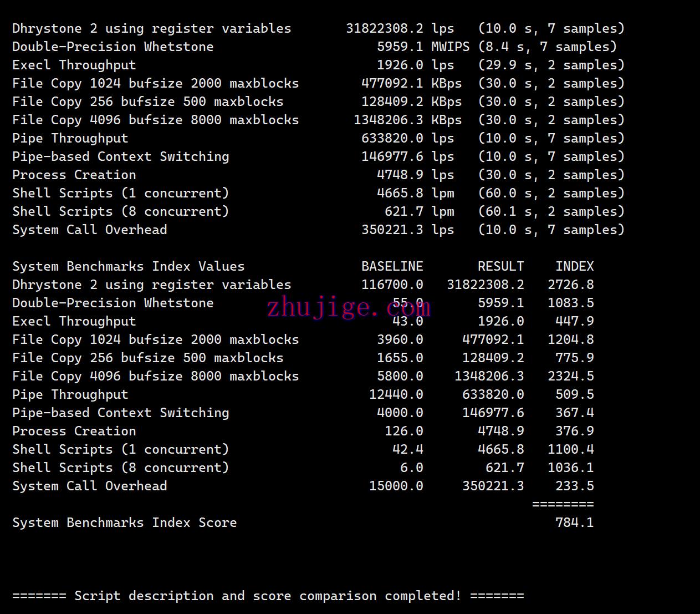The height and width of the screenshot is (614, 700).
Task: Click the Execl Throughput index value 447.9
Action: (x=574, y=321)
